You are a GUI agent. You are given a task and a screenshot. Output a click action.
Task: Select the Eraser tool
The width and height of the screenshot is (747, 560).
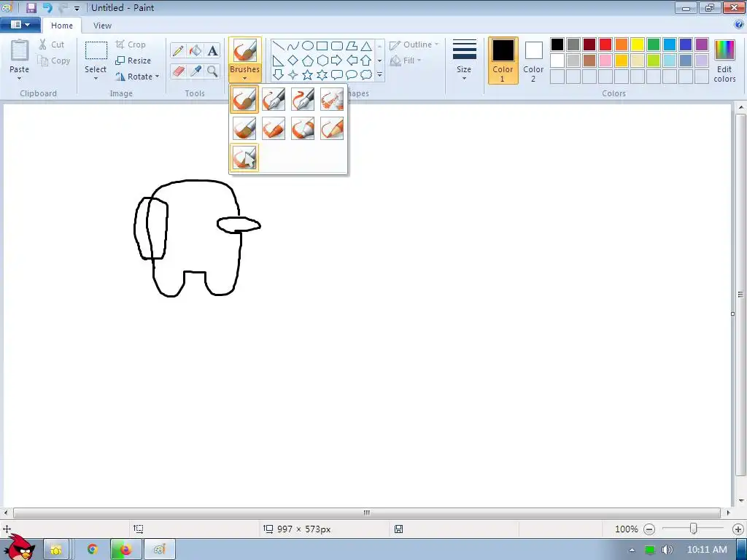tap(178, 71)
